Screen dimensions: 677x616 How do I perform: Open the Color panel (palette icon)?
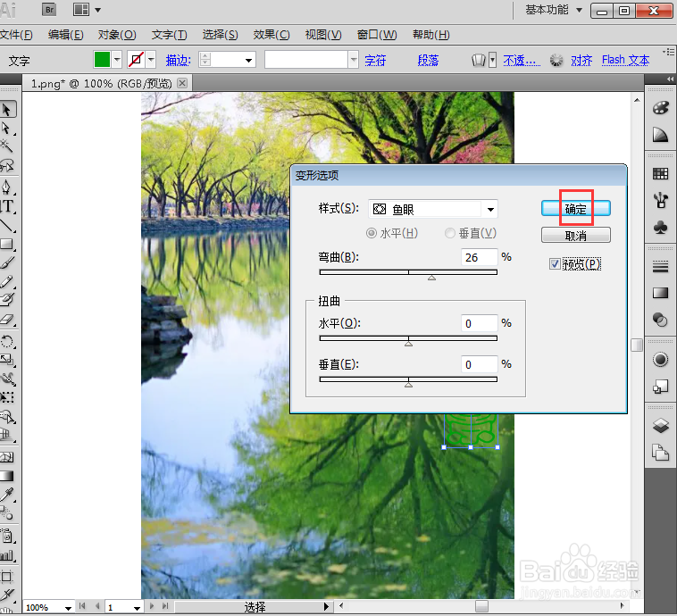click(x=660, y=107)
